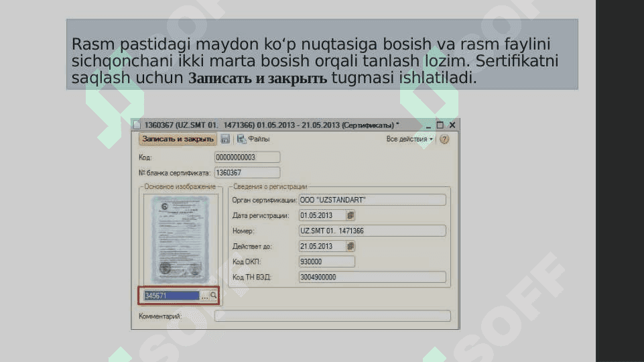Edit the Код ОКП field 930000
The image size is (644, 362).
(x=326, y=261)
